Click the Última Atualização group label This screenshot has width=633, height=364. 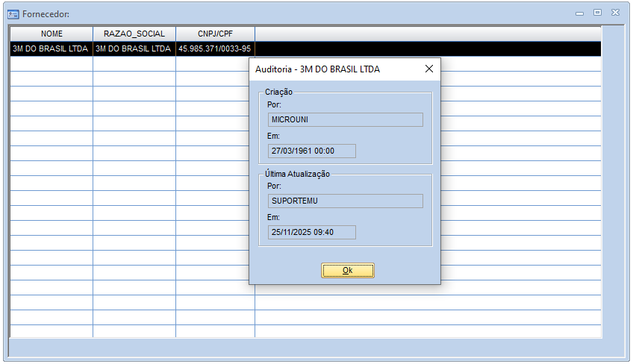(x=298, y=173)
